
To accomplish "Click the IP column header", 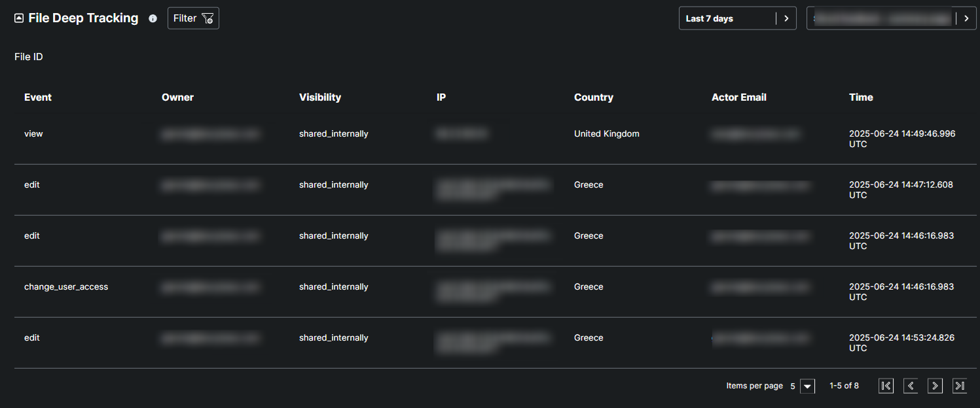I will coord(441,97).
